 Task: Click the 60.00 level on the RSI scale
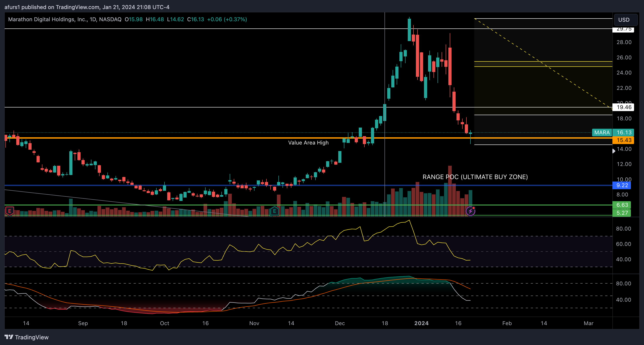(623, 244)
